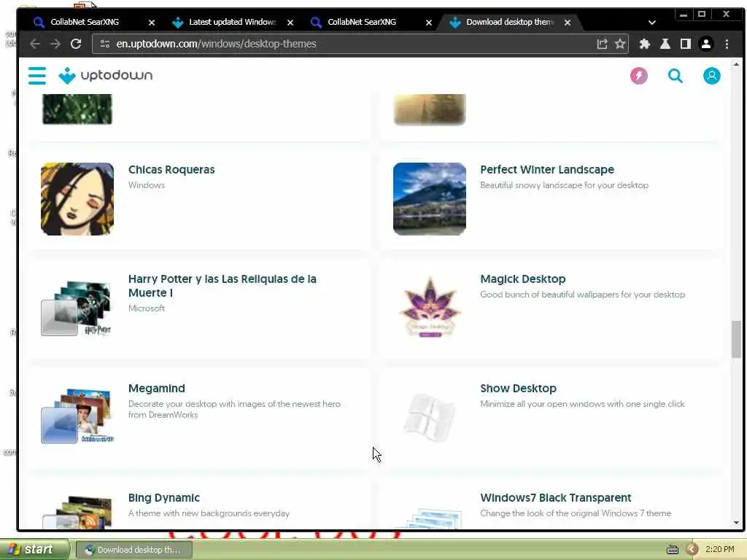Share this page from the address bar
This screenshot has width=747, height=560.
point(602,44)
